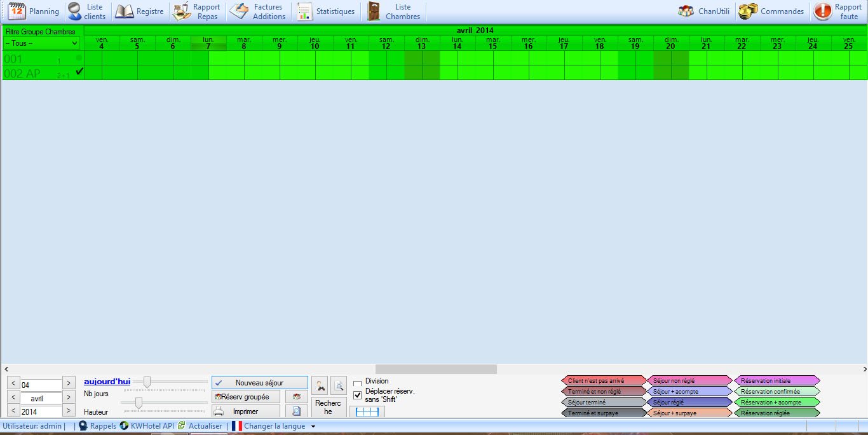Screen dimensions: 868x435
Task: Decrease the year 2014
Action: 13,411
